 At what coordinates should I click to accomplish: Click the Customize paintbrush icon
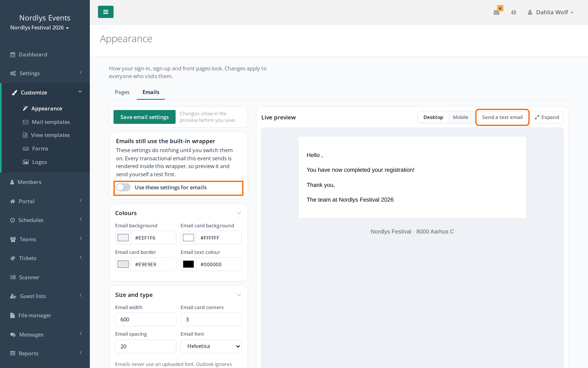tap(14, 92)
